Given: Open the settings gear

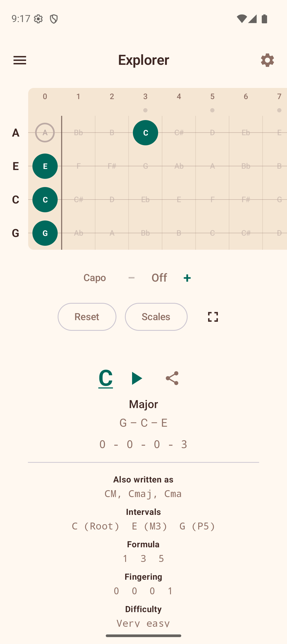Looking at the screenshot, I should coord(267,60).
